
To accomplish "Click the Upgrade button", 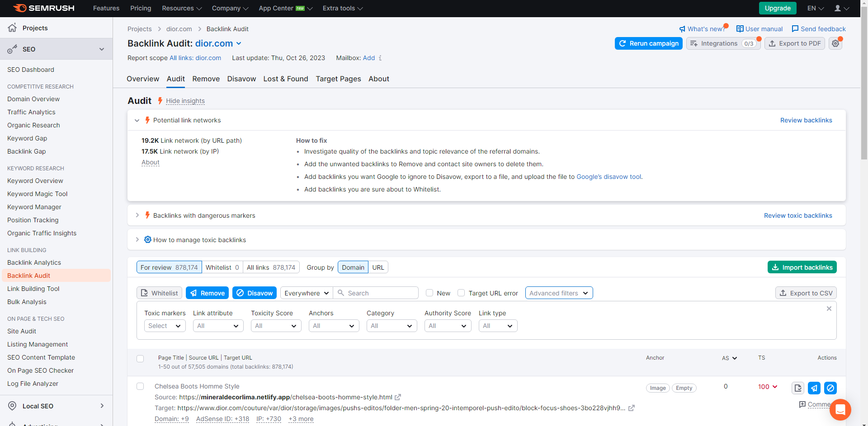I will pos(778,8).
